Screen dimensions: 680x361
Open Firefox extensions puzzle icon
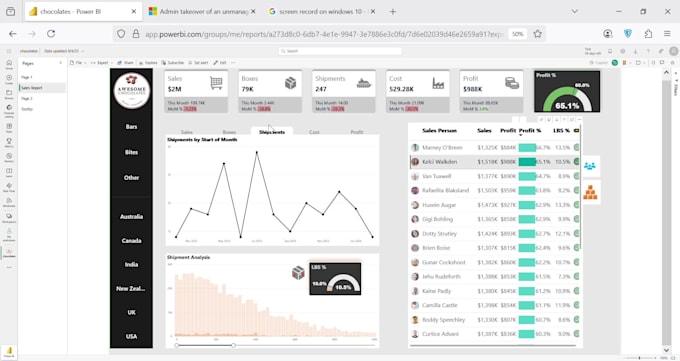coord(648,33)
